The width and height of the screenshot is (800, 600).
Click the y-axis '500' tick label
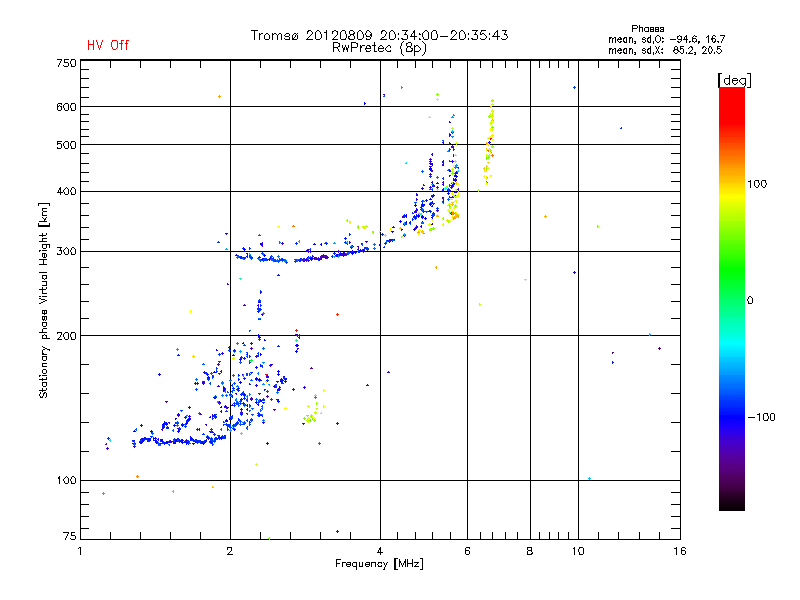tap(66, 145)
